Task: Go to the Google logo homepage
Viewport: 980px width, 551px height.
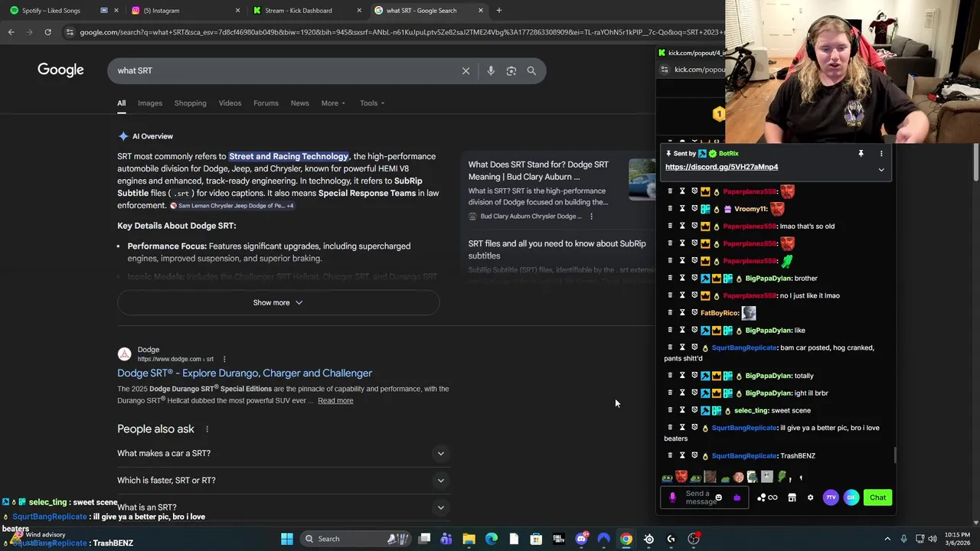Action: coord(60,70)
